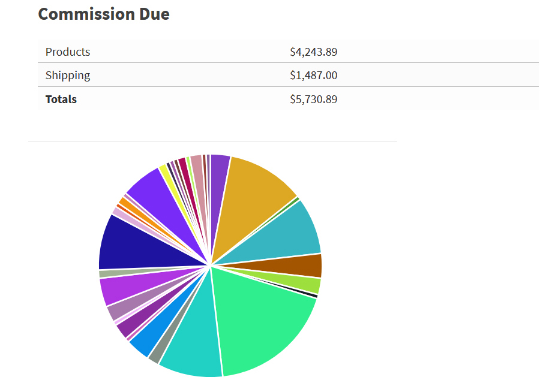Click the Commission Due heading
Image resolution: width=540 pixels, height=392 pixels.
tap(104, 14)
